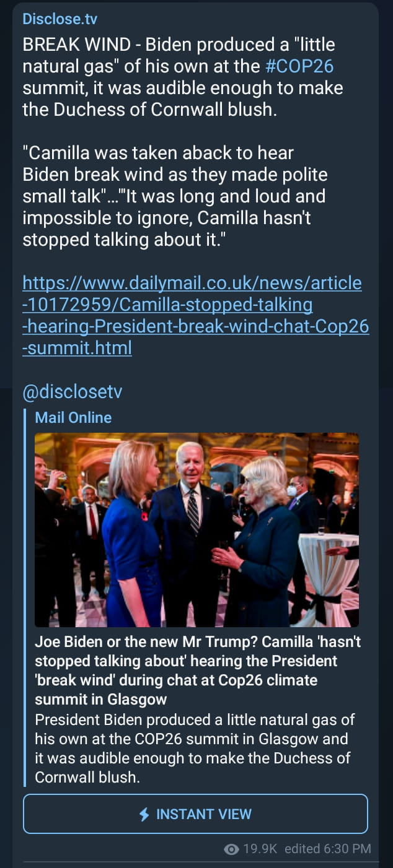Select the "BREAK WIND" opening paragraph

point(183,77)
